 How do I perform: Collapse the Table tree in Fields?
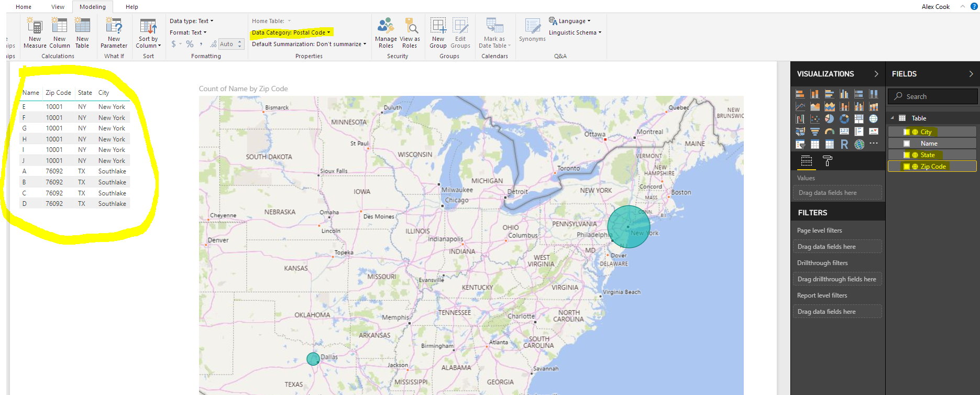pos(893,118)
